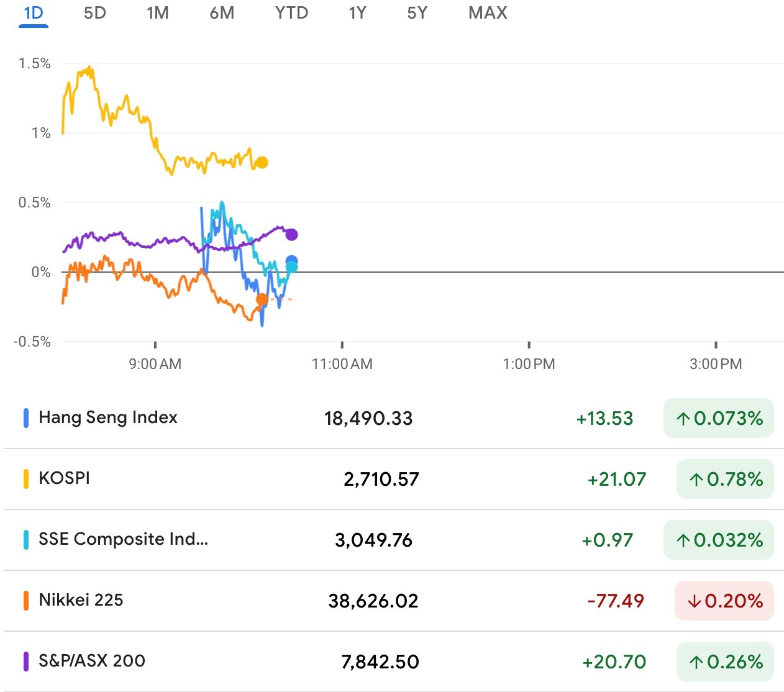Open the KOSPI index row
The height and width of the screenshot is (692, 784).
[394, 479]
